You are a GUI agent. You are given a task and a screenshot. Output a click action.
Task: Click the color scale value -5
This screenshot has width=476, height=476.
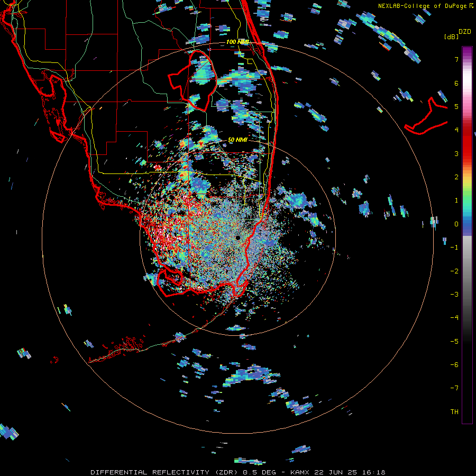454,342
